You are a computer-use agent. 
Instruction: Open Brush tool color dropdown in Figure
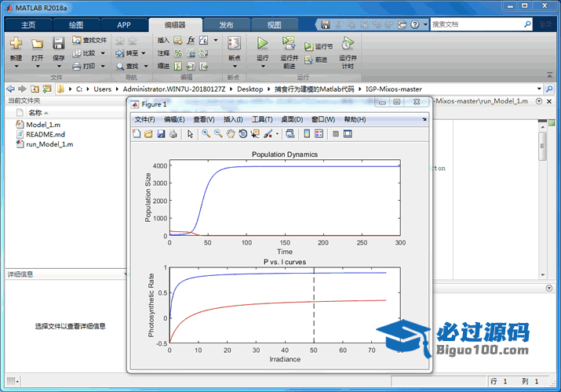[277, 134]
